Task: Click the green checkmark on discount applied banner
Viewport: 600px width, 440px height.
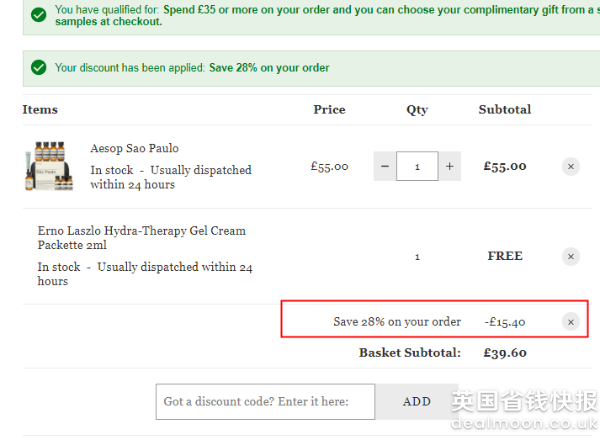Action: [39, 68]
